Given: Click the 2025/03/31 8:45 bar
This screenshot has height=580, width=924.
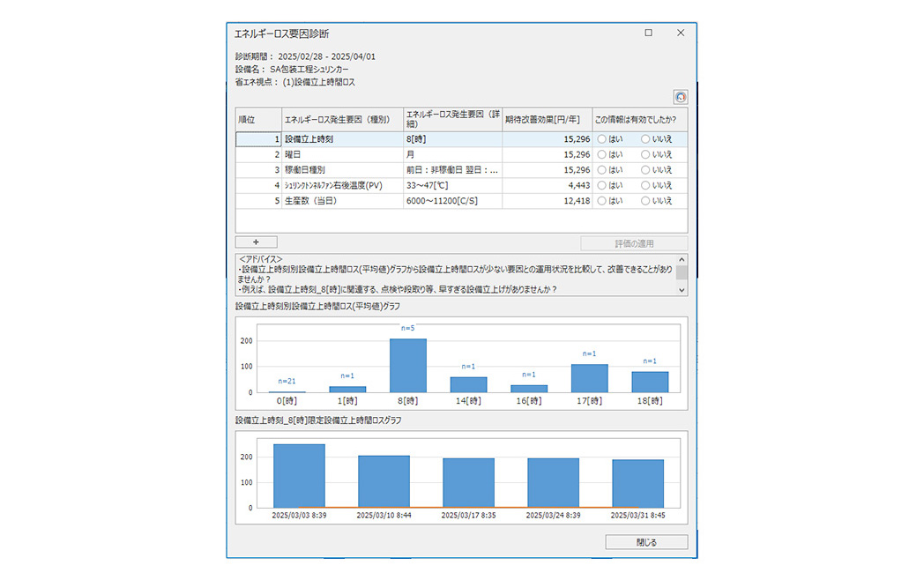Looking at the screenshot, I should 638,483.
